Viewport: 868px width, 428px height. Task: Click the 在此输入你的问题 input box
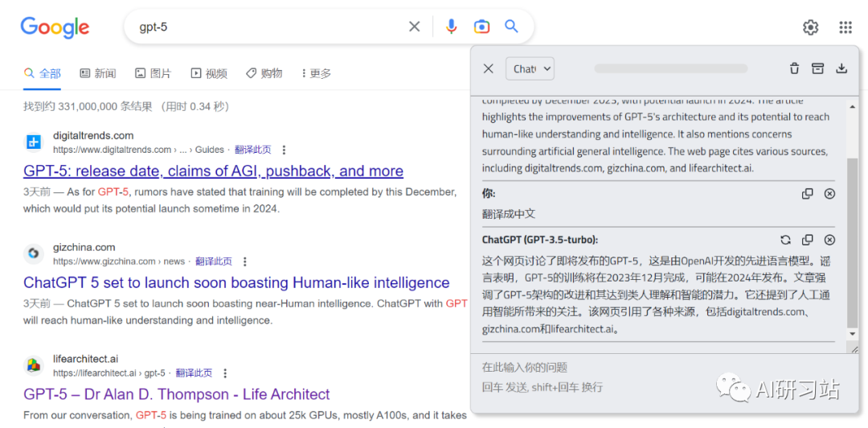(663, 377)
